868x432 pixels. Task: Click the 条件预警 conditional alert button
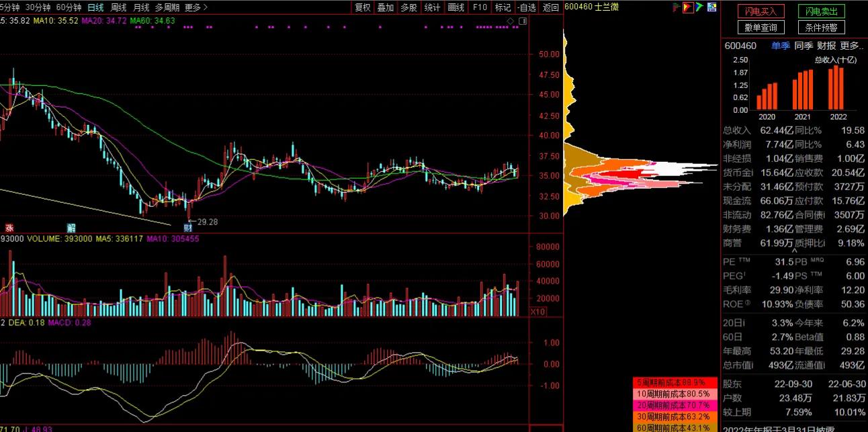click(822, 28)
